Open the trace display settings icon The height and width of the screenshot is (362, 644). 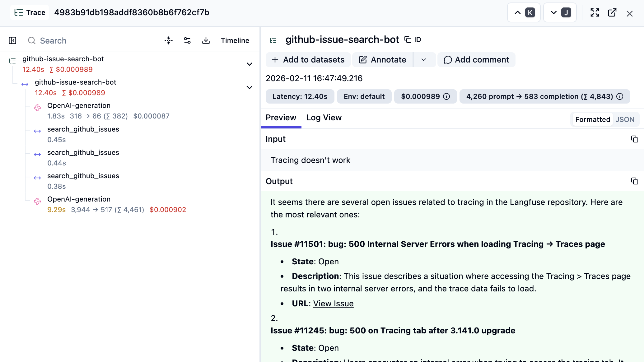coord(187,40)
